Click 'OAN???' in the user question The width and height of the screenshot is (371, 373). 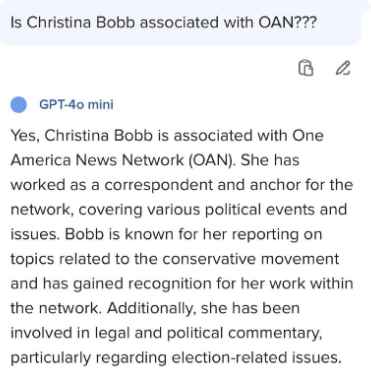coord(288,23)
